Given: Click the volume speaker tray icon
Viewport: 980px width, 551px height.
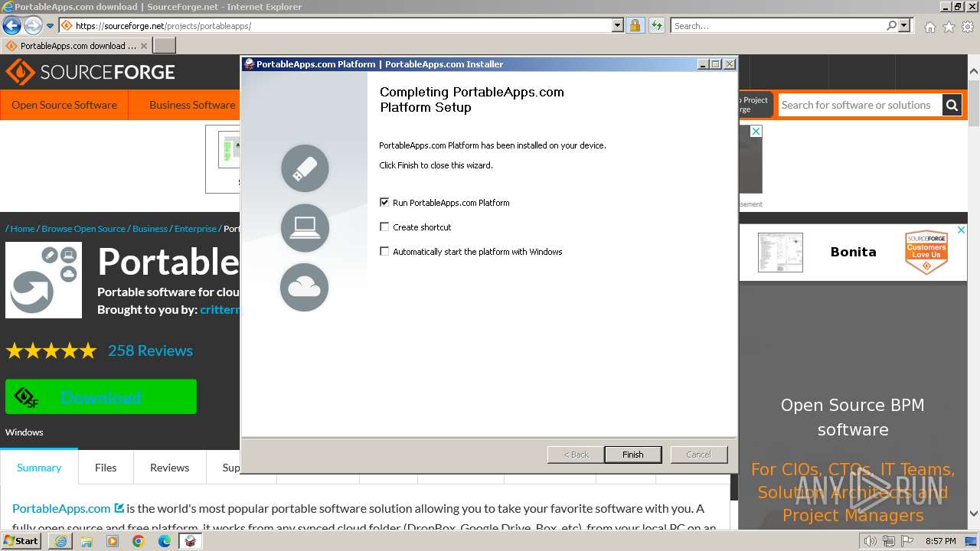Looking at the screenshot, I should coord(871,542).
